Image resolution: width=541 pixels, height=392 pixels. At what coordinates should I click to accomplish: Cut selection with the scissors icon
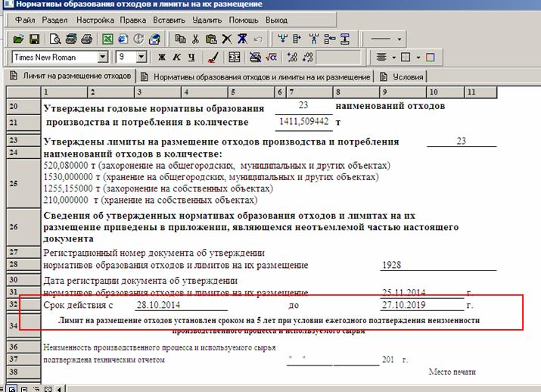195,39
